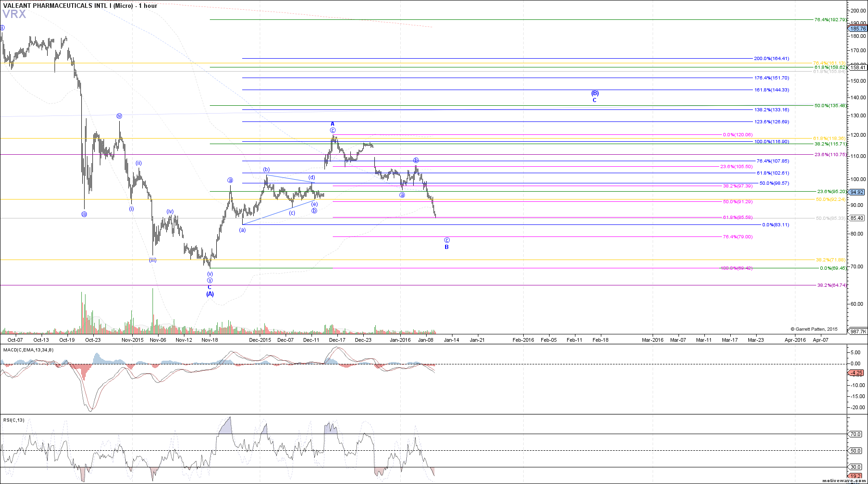Click the Feb-2016 date on time axis

524,340
